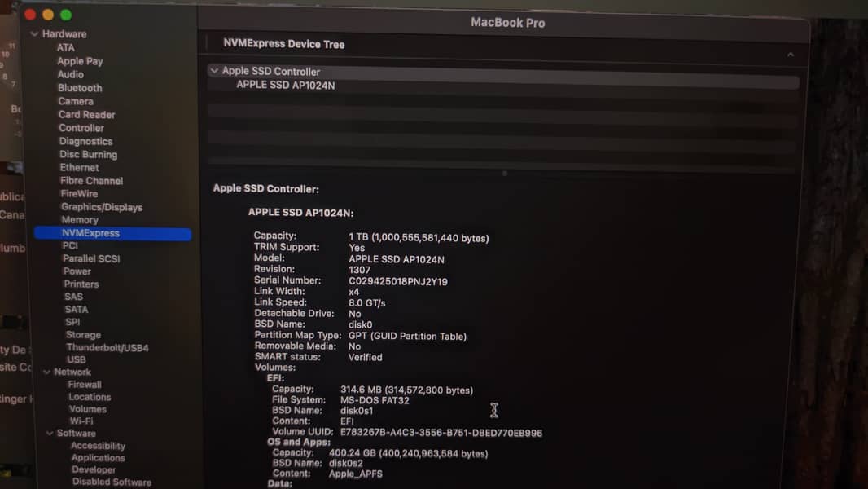
Task: Click the Apple SSD Controller: heading
Action: tap(265, 189)
